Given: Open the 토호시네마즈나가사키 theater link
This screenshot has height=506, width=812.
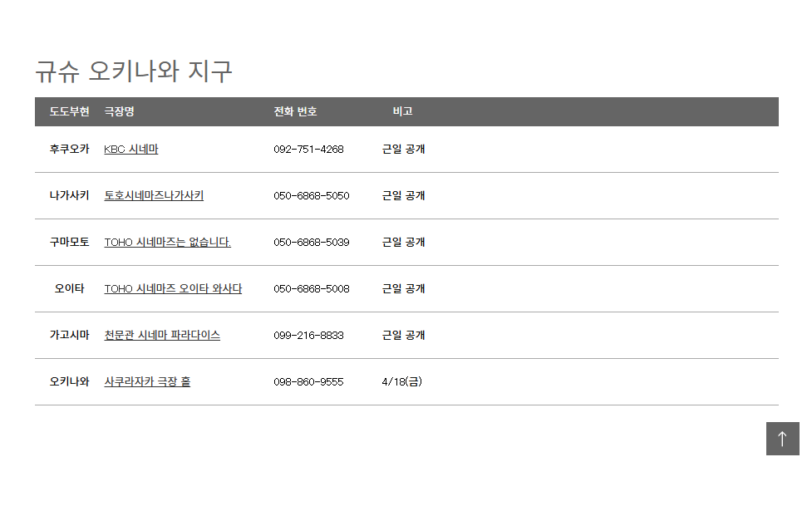Looking at the screenshot, I should [154, 196].
